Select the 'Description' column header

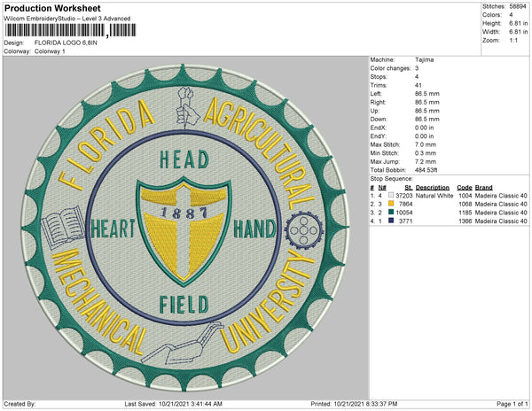point(433,188)
